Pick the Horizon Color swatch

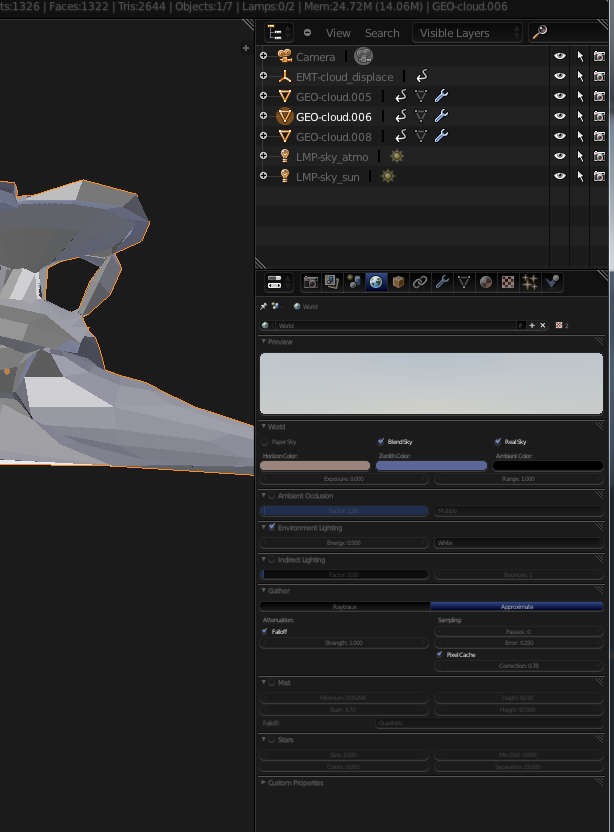coord(315,466)
